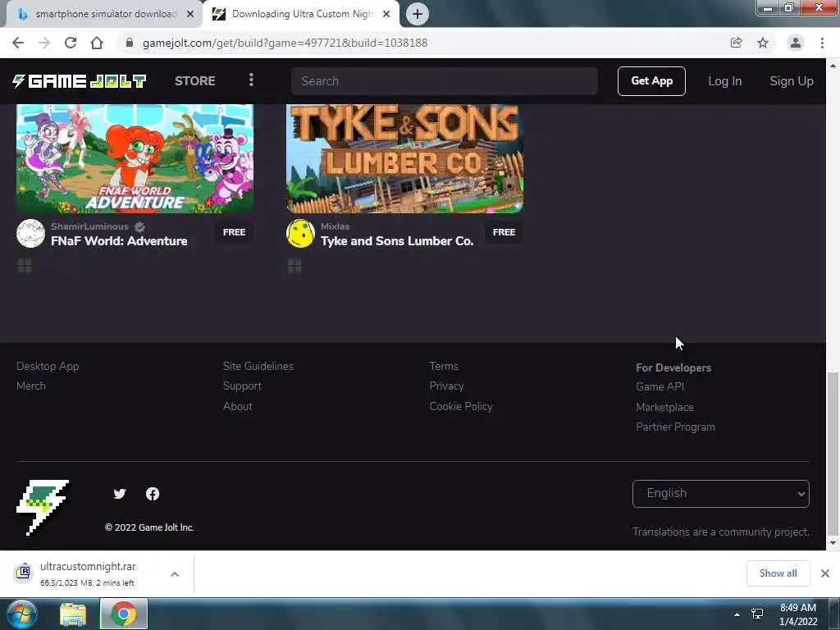This screenshot has width=840, height=630.
Task: Open the header three-dot more menu
Action: coord(251,80)
